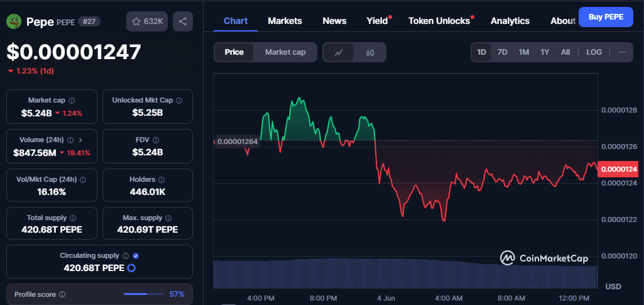Click the #27 rank badge
Viewport: 644px width, 305px height.
(x=89, y=22)
